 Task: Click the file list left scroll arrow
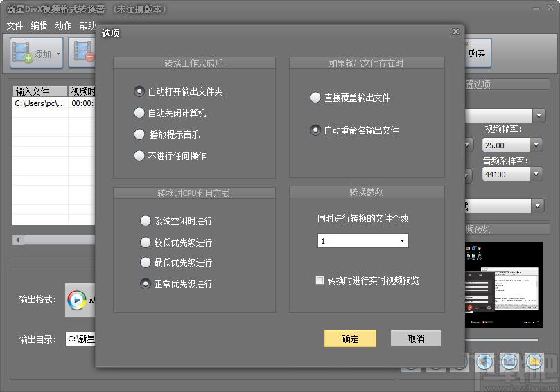click(18, 240)
